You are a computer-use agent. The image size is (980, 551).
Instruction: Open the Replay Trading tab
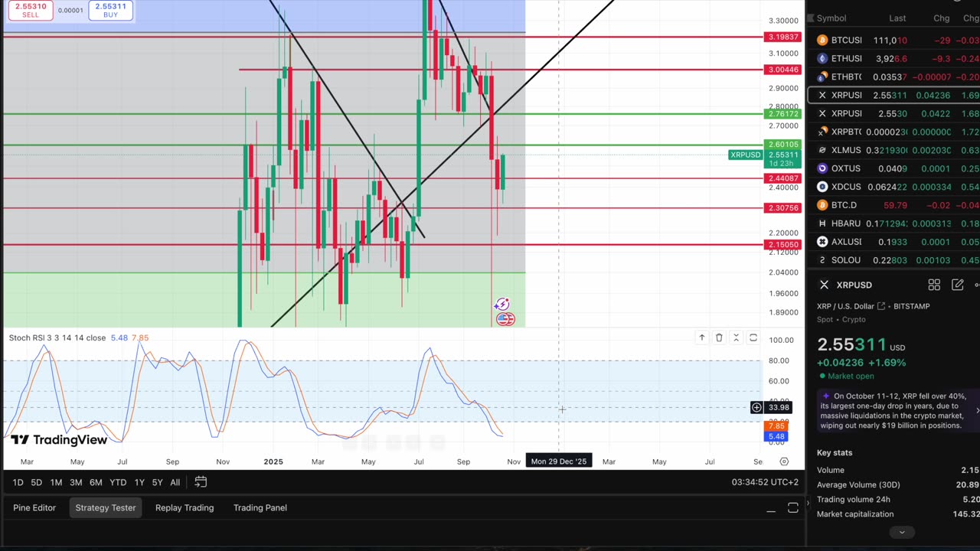point(185,507)
